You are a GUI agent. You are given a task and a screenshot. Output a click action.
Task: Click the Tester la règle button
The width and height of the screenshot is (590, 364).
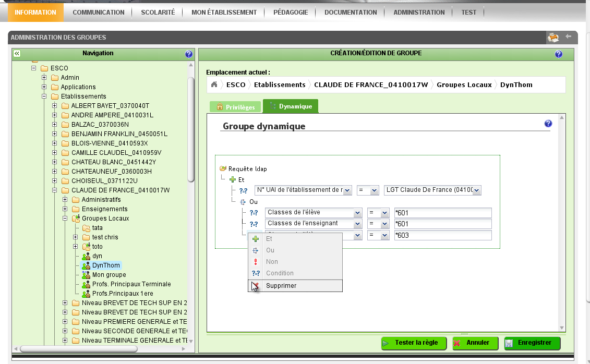click(x=413, y=343)
